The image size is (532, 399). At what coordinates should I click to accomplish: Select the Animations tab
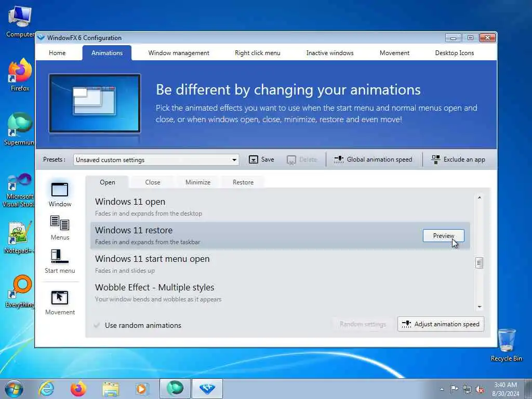pyautogui.click(x=107, y=53)
